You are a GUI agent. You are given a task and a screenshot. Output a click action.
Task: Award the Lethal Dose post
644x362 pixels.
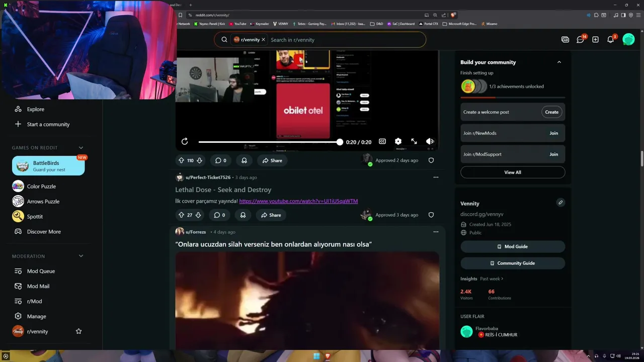coord(243,215)
